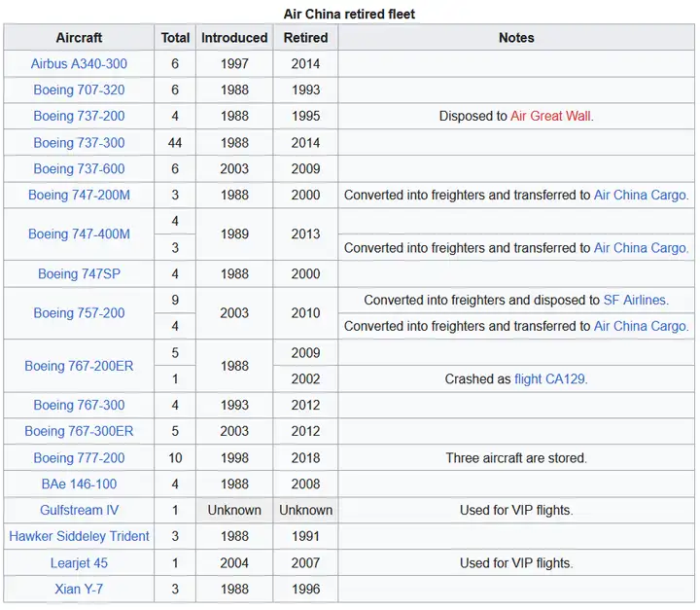
Task: Open the SF Airlines link
Action: pyautogui.click(x=635, y=300)
